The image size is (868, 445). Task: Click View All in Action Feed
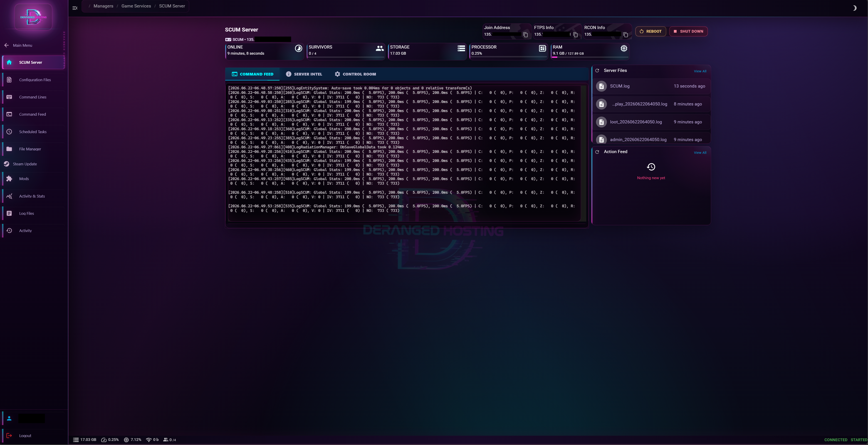pos(700,152)
